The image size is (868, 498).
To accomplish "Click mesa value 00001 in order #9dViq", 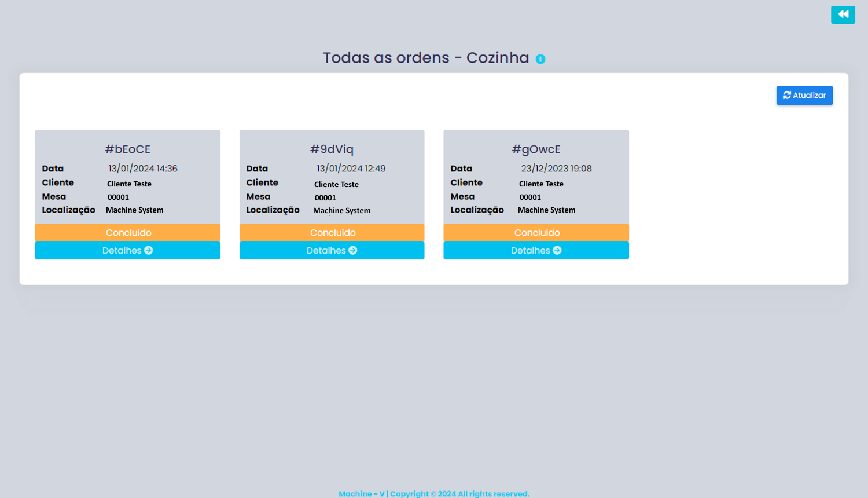I will pyautogui.click(x=325, y=198).
